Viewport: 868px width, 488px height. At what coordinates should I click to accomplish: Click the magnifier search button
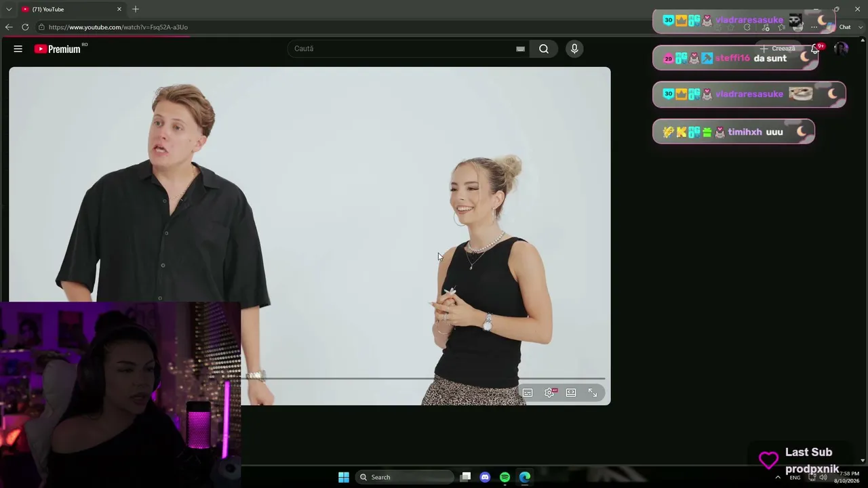coord(544,49)
